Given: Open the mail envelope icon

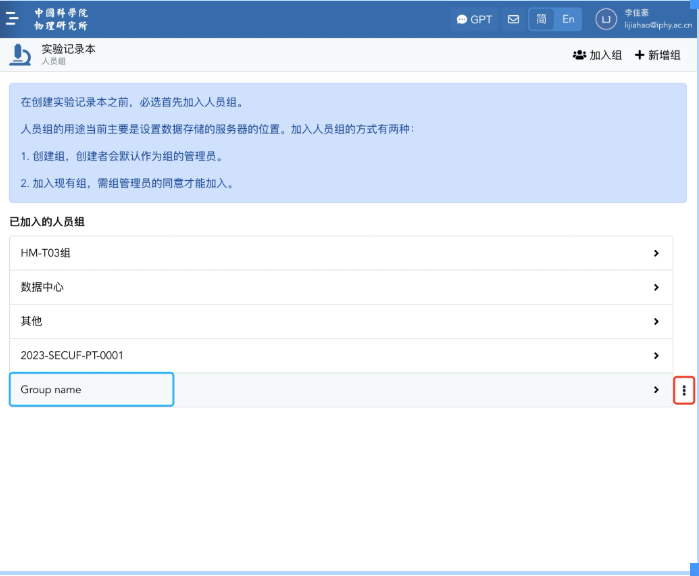Looking at the screenshot, I should coord(513,19).
